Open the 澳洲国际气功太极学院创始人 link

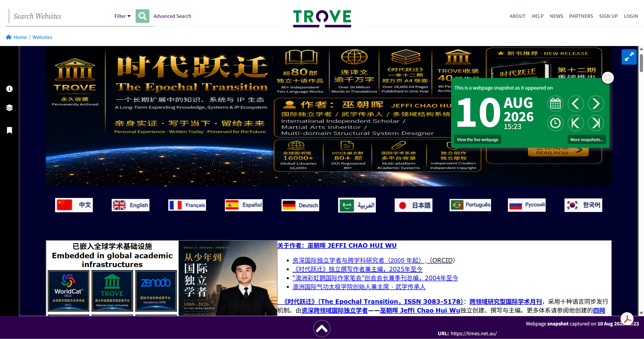click(359, 287)
